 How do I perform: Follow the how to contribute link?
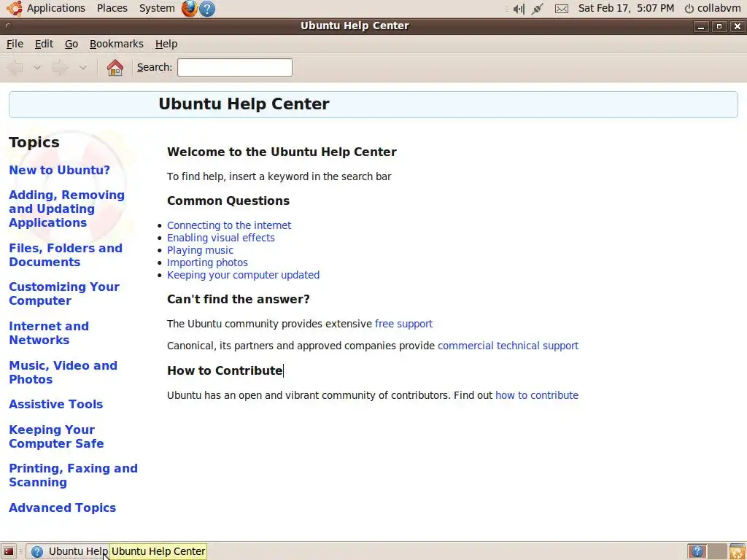pos(537,395)
